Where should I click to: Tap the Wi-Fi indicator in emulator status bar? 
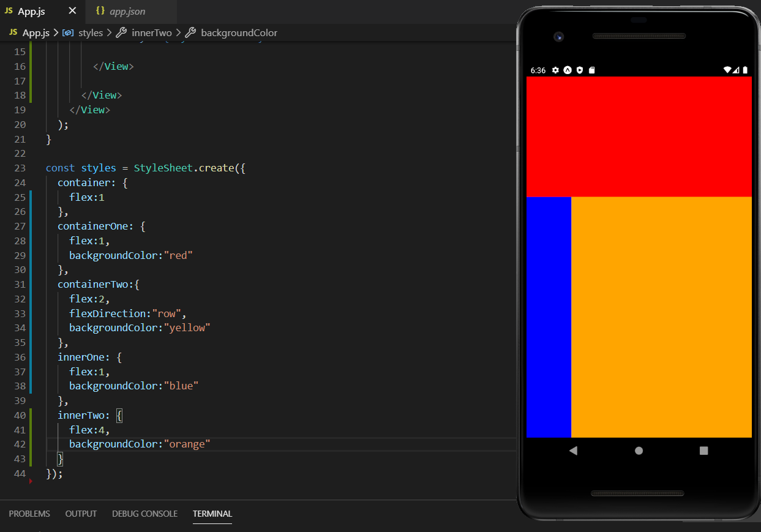pos(727,70)
